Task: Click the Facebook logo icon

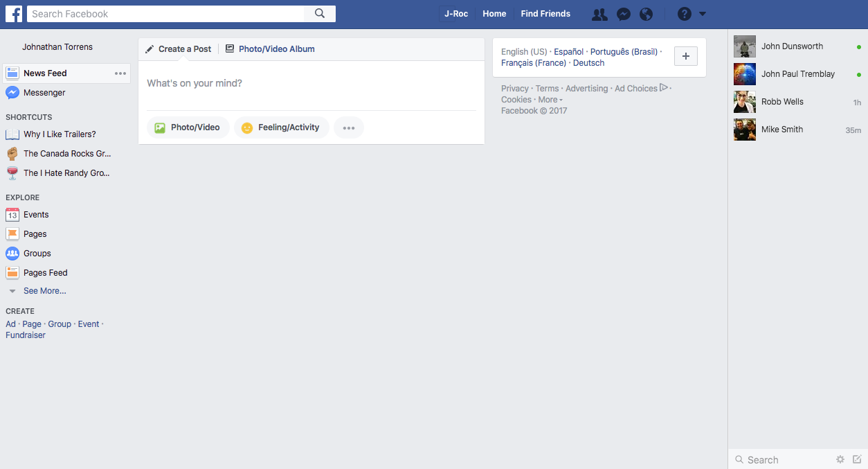Action: [14, 14]
